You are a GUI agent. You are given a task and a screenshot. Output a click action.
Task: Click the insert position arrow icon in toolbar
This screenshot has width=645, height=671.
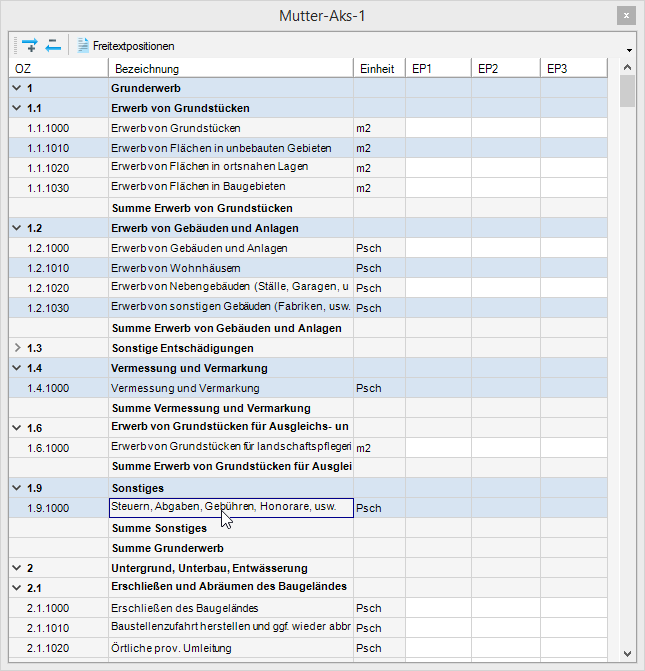pos(30,45)
